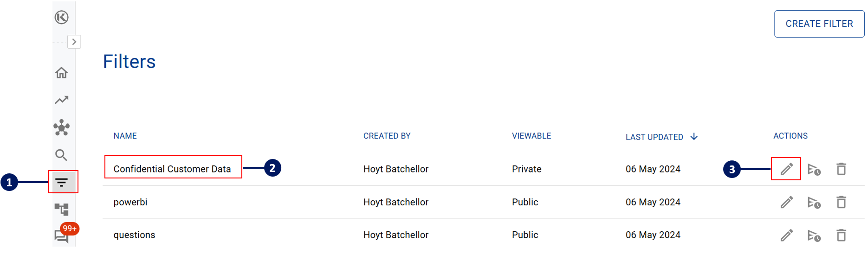868x254 pixels.
Task: Click the Create Filter button
Action: 819,24
